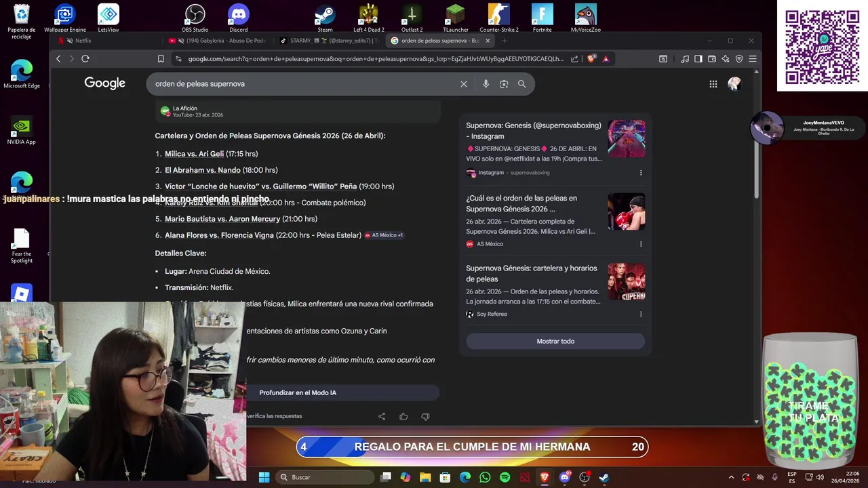Click the Google logo
868x488 pixels.
(105, 83)
